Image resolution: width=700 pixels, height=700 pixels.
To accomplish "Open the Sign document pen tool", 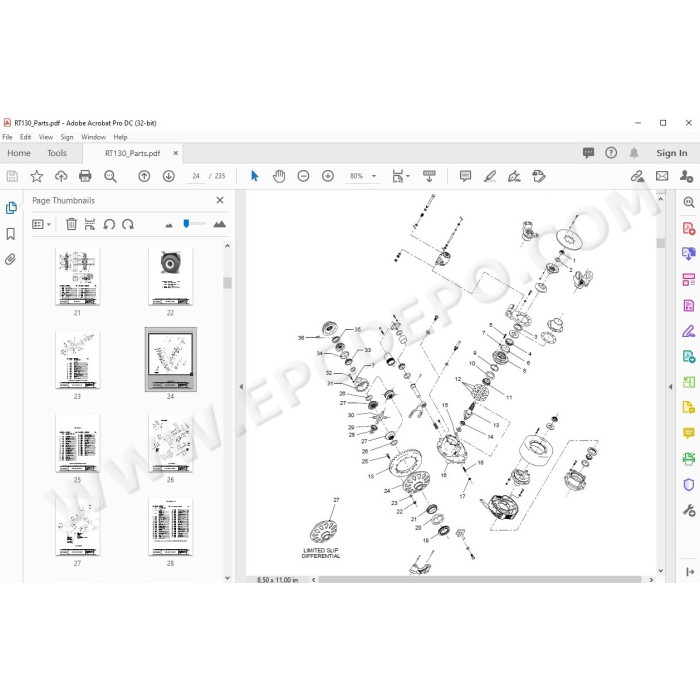I will click(x=514, y=176).
